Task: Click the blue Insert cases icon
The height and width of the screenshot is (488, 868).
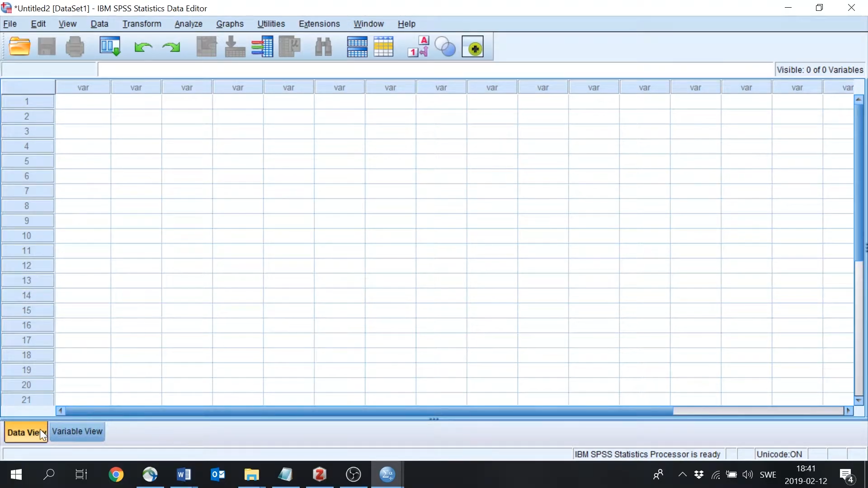Action: [357, 47]
